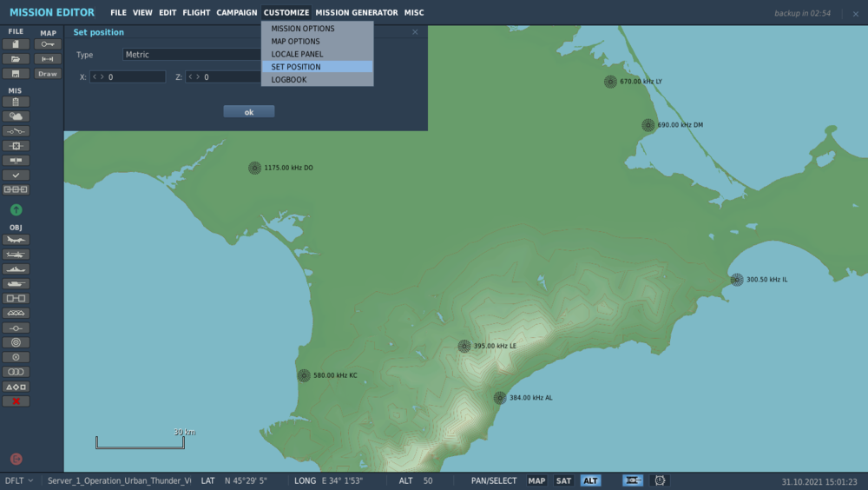
Task: Click the three linked boxes icon
Action: [16, 189]
